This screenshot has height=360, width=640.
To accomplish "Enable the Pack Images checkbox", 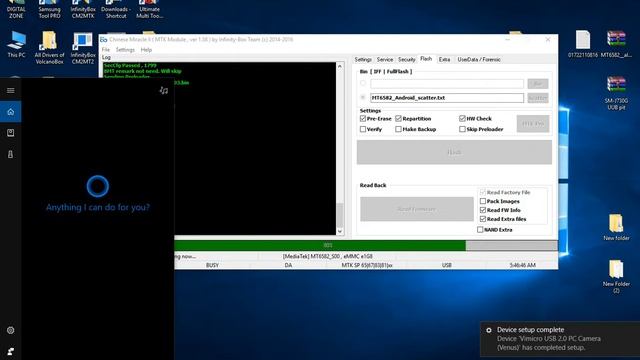I will click(483, 201).
